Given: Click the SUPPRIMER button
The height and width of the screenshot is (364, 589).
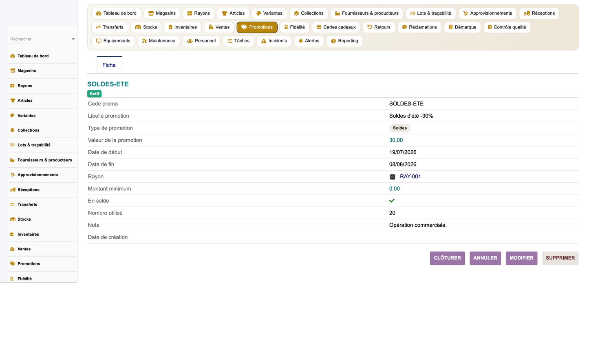Looking at the screenshot, I should tap(560, 258).
